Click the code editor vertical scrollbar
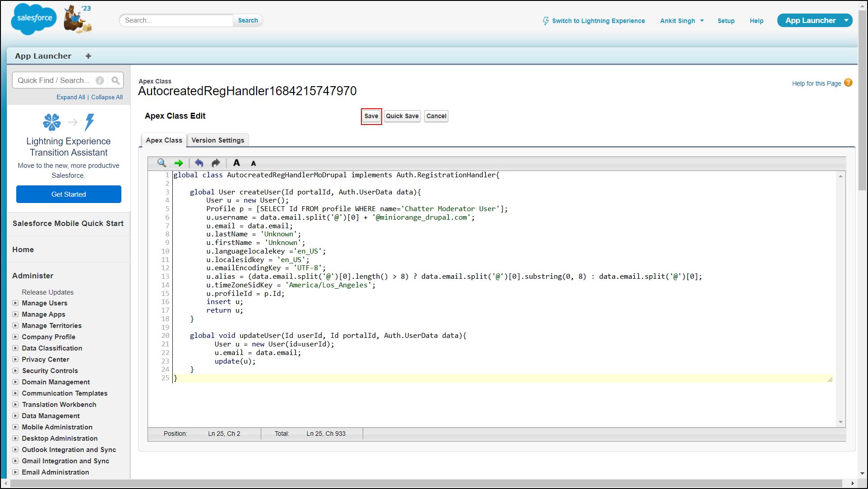This screenshot has height=489, width=868. pos(840,298)
